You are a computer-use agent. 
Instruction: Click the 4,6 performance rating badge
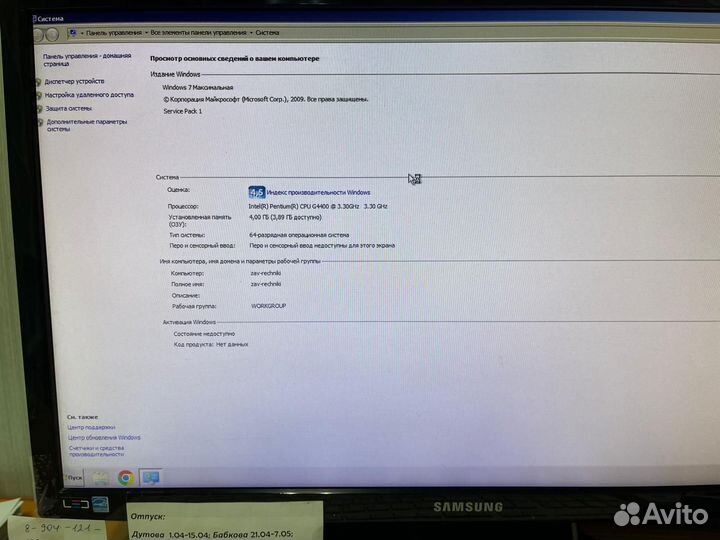256,192
